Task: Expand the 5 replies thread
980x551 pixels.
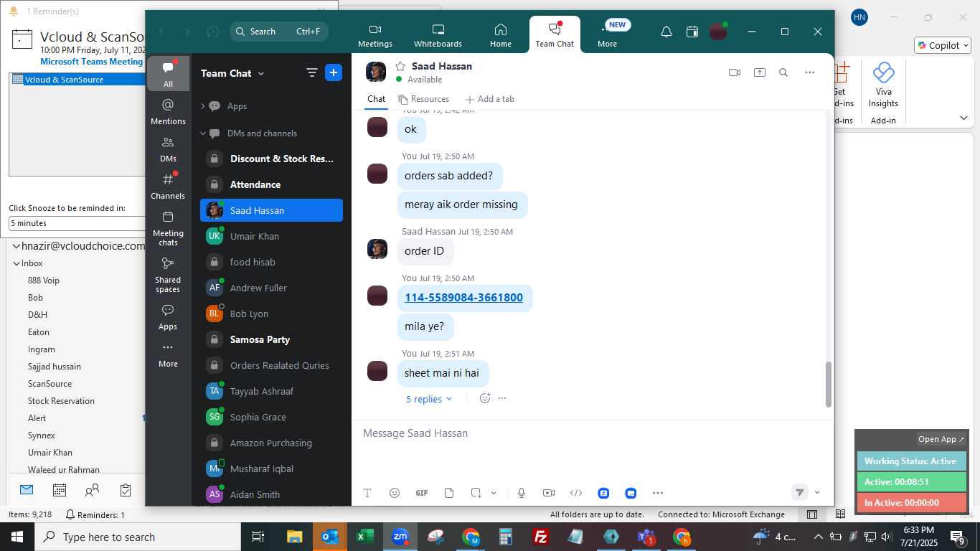Action: (x=429, y=399)
